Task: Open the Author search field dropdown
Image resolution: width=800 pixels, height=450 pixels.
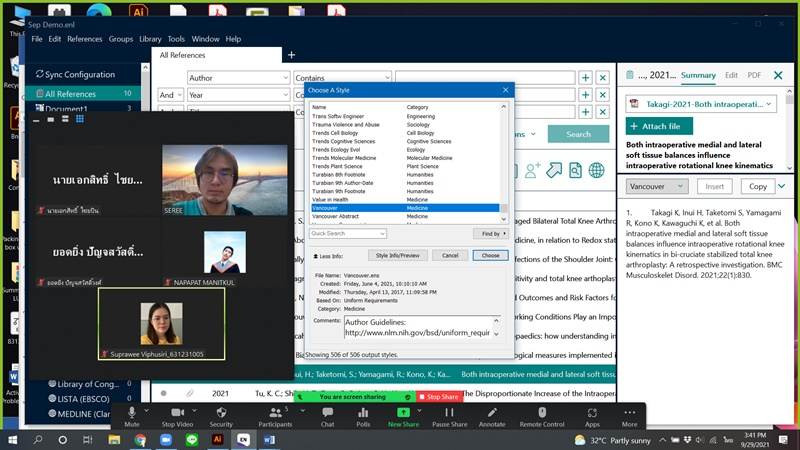Action: pyautogui.click(x=237, y=78)
